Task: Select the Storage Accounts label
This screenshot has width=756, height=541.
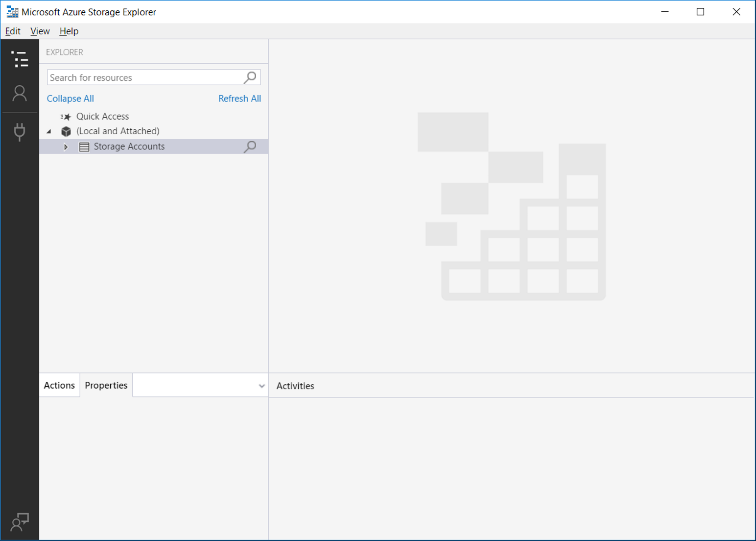Action: click(129, 147)
